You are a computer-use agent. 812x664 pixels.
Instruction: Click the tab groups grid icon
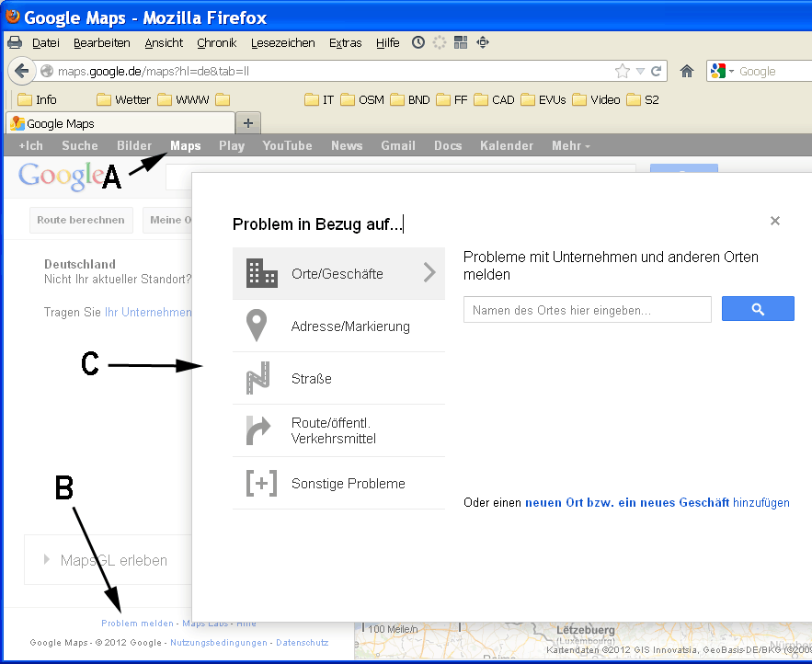(x=461, y=42)
